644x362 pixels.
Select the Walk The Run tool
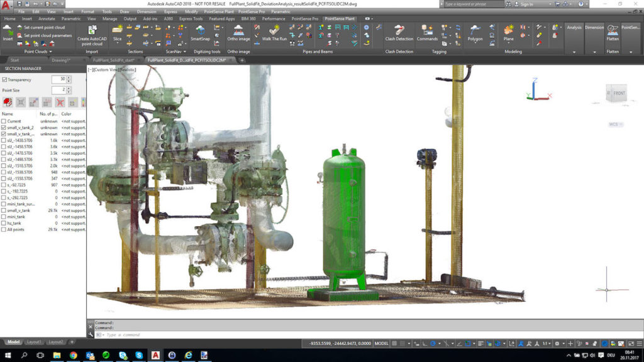[274, 33]
